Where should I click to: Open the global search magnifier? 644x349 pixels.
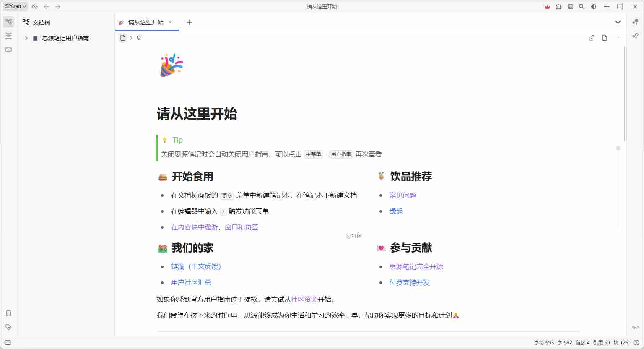tap(582, 7)
